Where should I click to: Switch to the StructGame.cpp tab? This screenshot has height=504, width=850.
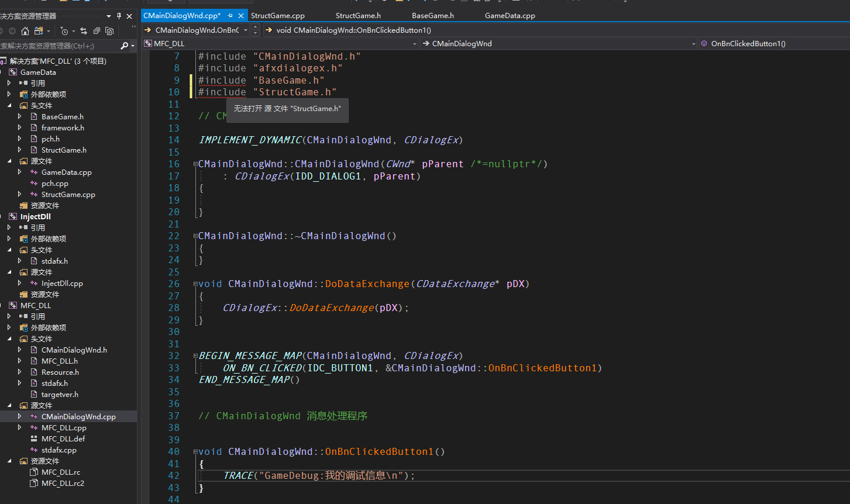tap(278, 16)
